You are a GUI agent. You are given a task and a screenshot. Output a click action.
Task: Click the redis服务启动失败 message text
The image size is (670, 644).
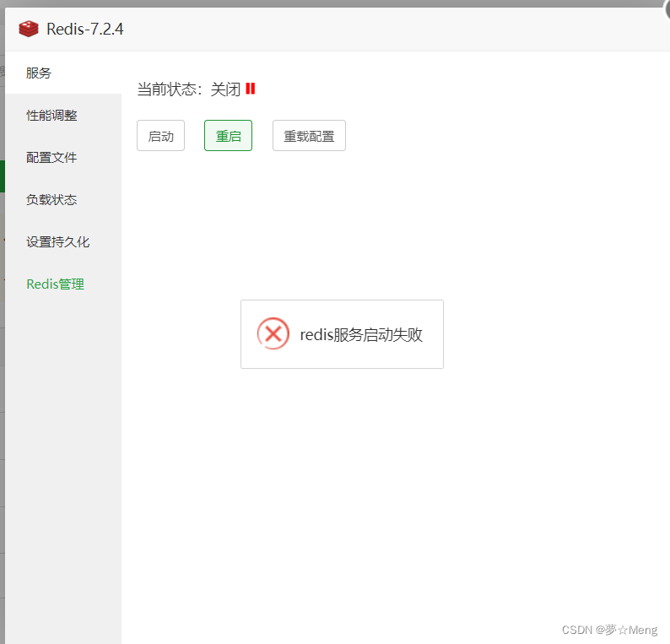361,334
